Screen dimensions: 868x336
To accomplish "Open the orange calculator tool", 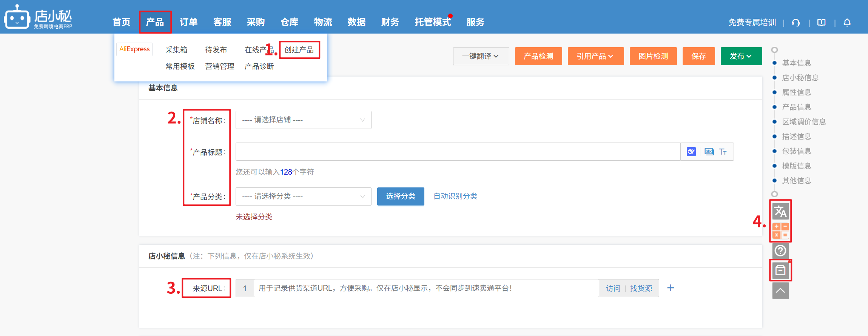I will pos(780,230).
